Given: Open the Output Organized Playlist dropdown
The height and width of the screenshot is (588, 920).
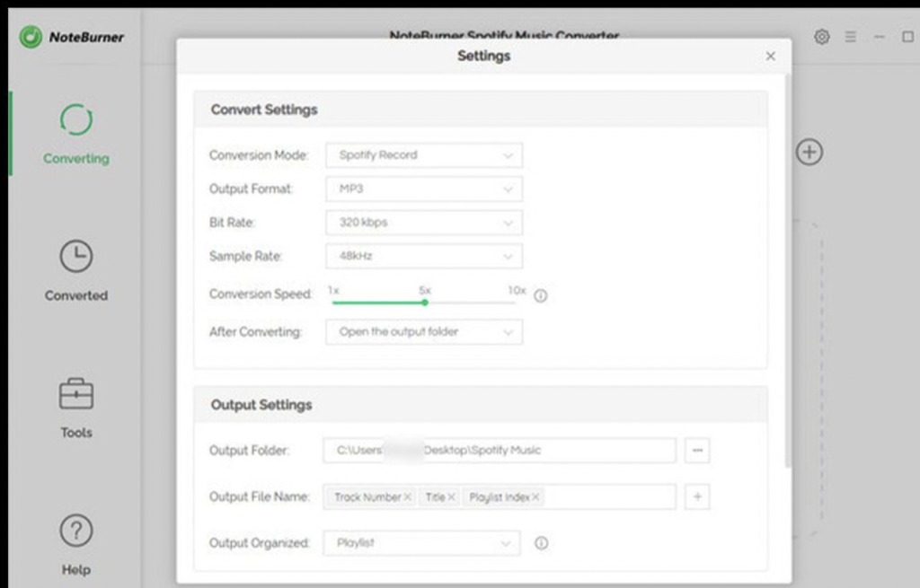Looking at the screenshot, I should [421, 543].
